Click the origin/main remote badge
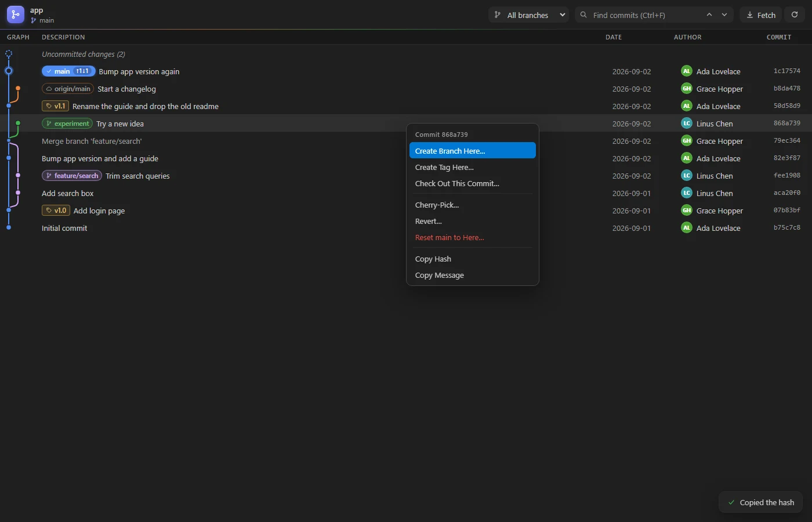Image resolution: width=812 pixels, height=522 pixels. click(68, 89)
